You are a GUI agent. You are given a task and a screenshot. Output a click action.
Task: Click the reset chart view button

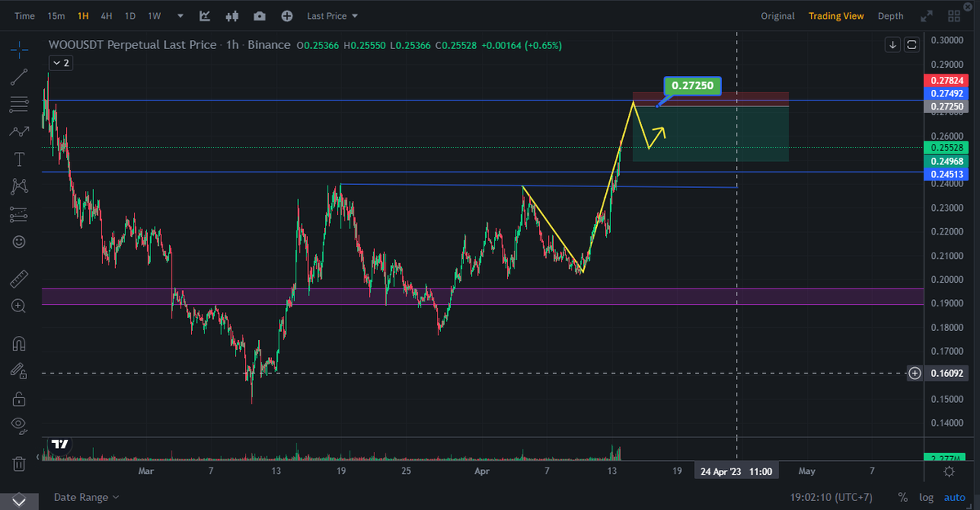[x=911, y=44]
